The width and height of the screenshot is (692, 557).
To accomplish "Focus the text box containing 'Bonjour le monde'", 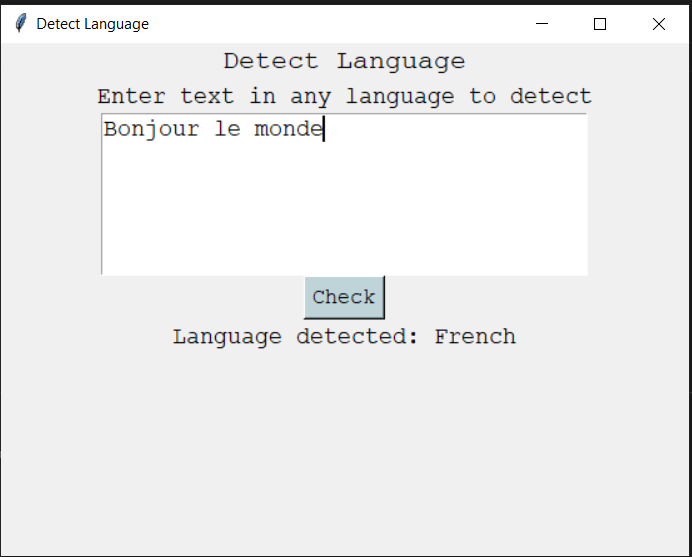I will (344, 194).
